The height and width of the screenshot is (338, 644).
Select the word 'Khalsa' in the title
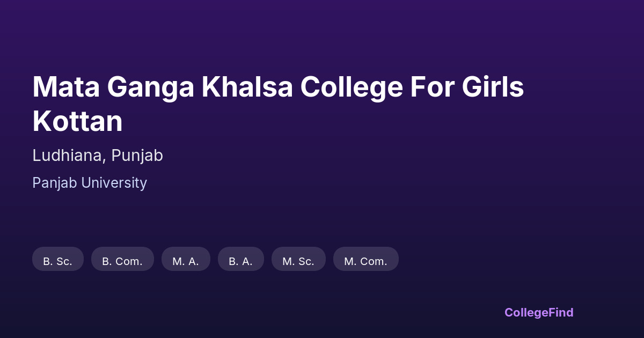click(247, 87)
